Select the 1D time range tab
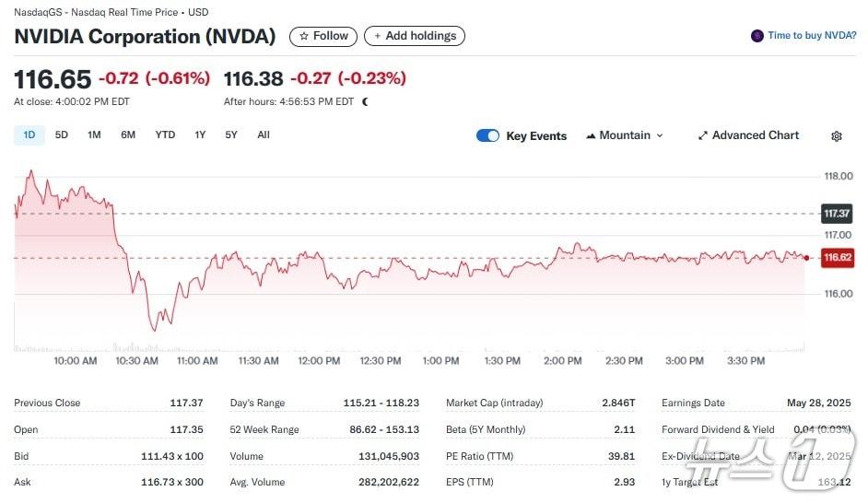Image resolution: width=868 pixels, height=503 pixels. pos(29,135)
